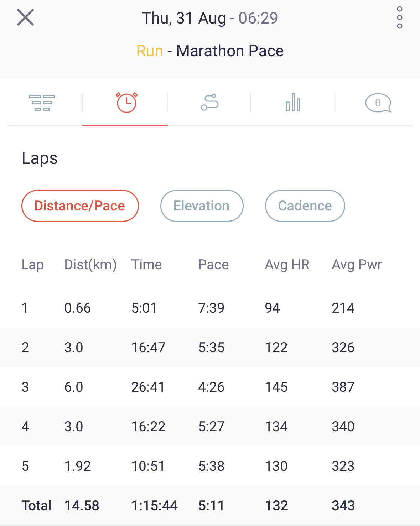This screenshot has width=420, height=526.
Task: Tap the Total summary row
Action: [x=210, y=506]
